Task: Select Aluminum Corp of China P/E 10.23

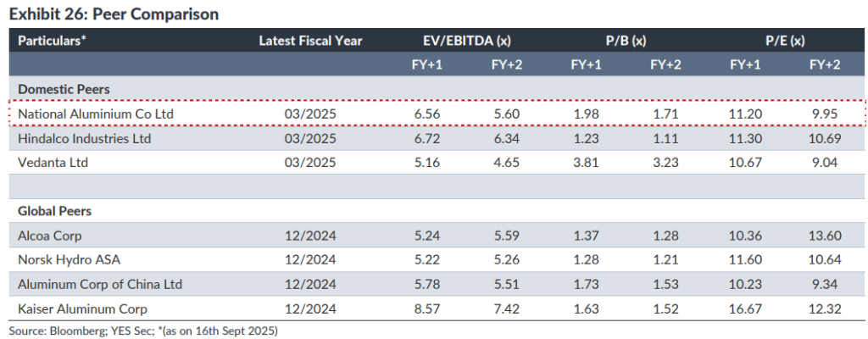Action: (744, 284)
